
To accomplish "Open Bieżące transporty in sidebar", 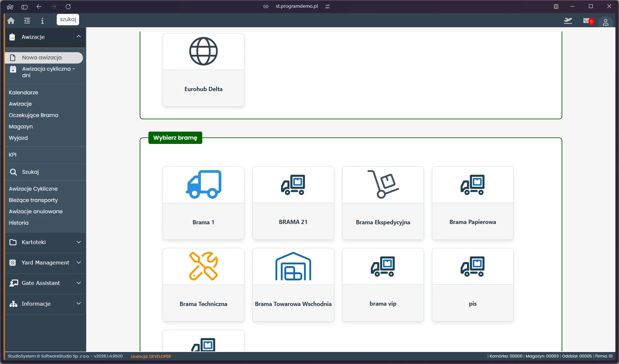I will (33, 200).
